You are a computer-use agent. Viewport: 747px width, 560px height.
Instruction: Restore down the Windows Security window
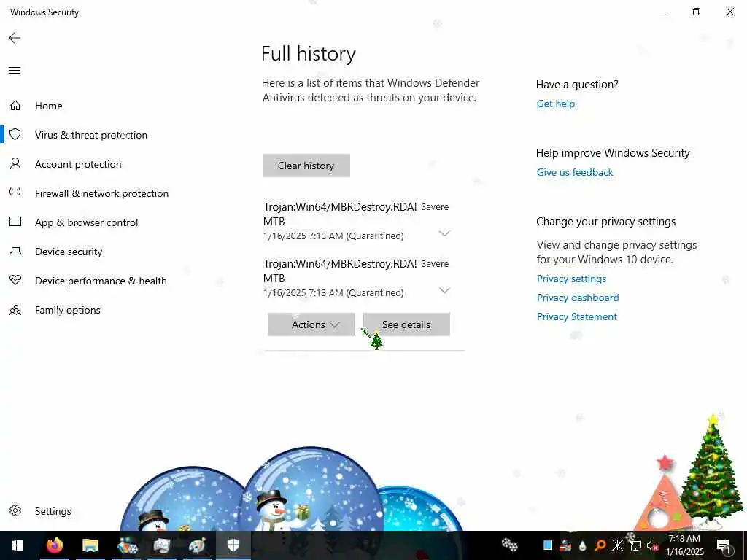click(697, 12)
